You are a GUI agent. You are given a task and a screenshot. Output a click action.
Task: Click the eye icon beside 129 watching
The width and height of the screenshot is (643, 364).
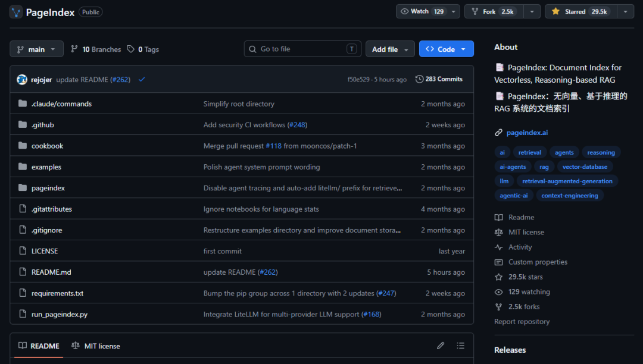(499, 292)
